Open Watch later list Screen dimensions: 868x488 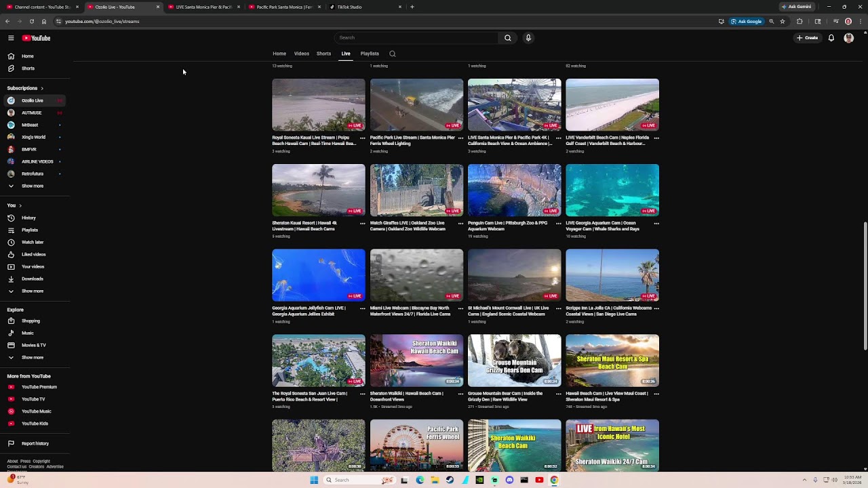[x=35, y=243]
